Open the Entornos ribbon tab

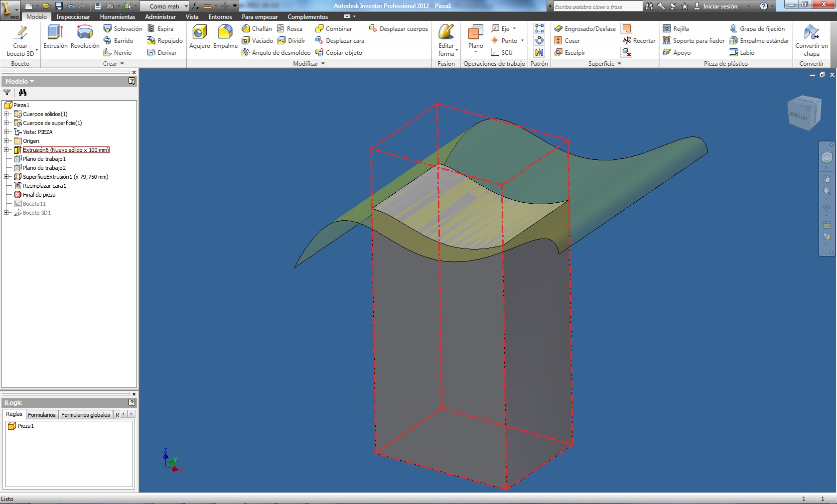point(220,17)
